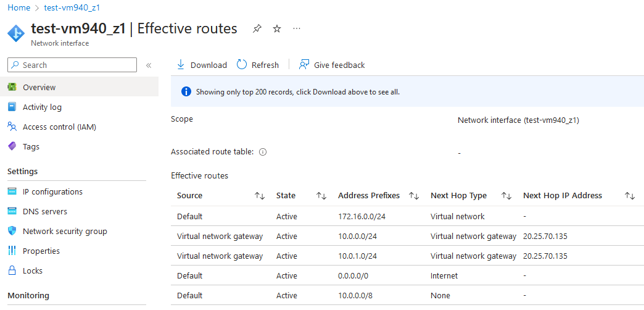Open the Activity log menu item
This screenshot has width=644, height=310.
point(42,107)
